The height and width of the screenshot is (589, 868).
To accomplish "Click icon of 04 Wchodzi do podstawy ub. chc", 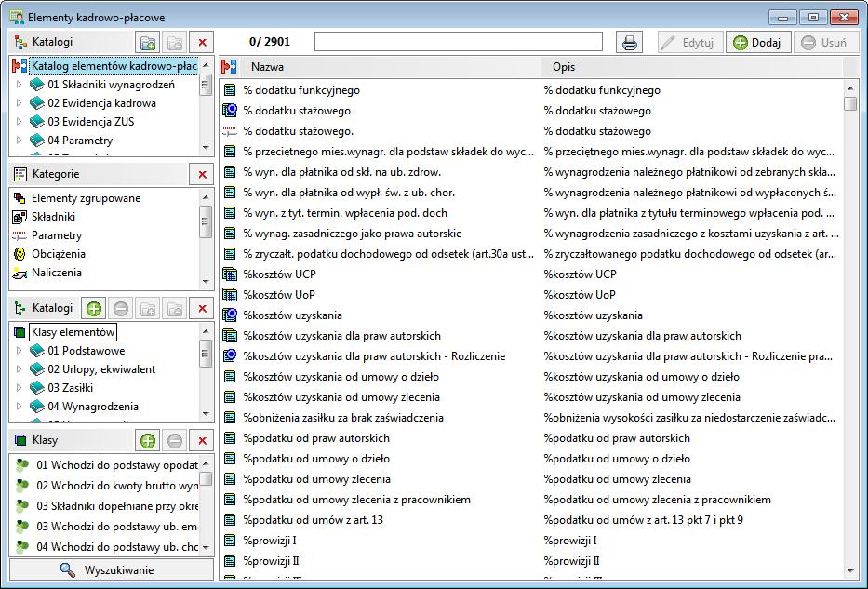I will 22,547.
